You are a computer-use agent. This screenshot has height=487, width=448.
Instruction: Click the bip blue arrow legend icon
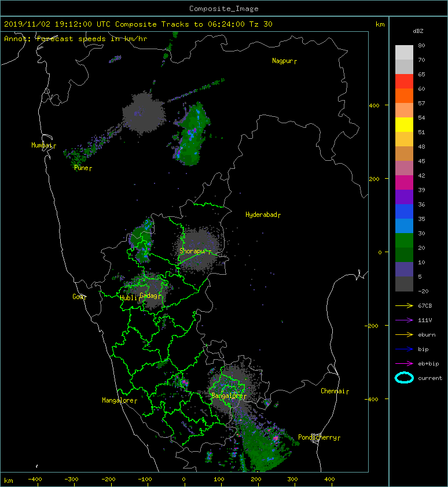[x=404, y=349]
